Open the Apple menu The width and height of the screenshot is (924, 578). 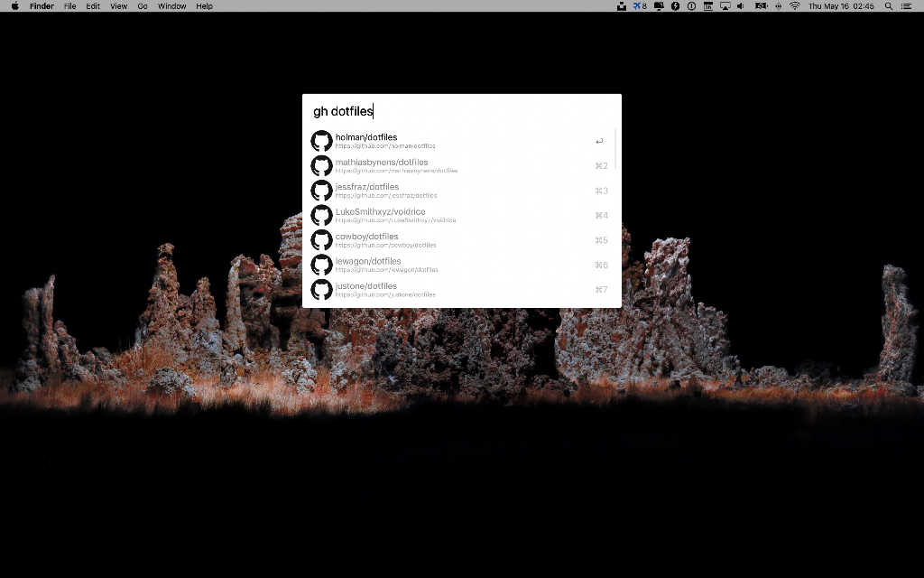(x=14, y=6)
